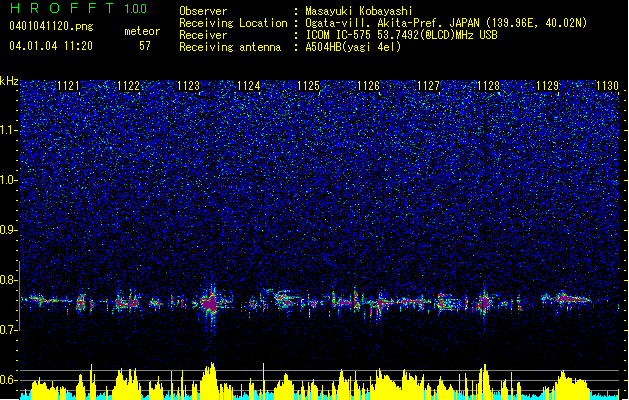Click the receiver ICOM IC-575 frequency text
Image resolution: width=629 pixels, height=400 pixels.
coord(401,35)
